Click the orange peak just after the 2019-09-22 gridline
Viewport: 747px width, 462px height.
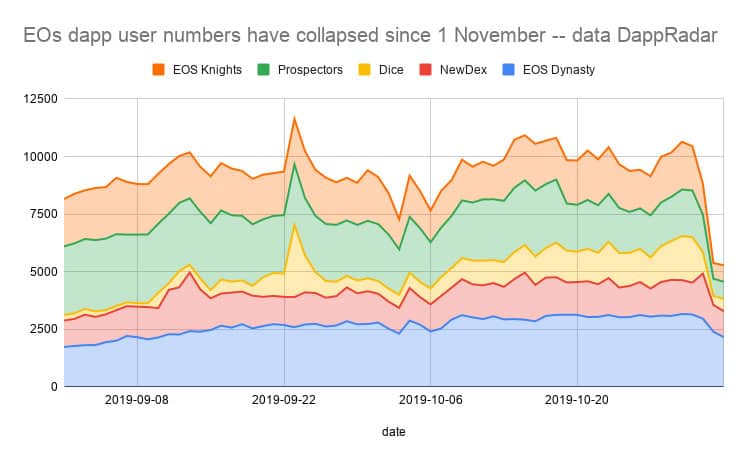[294, 118]
